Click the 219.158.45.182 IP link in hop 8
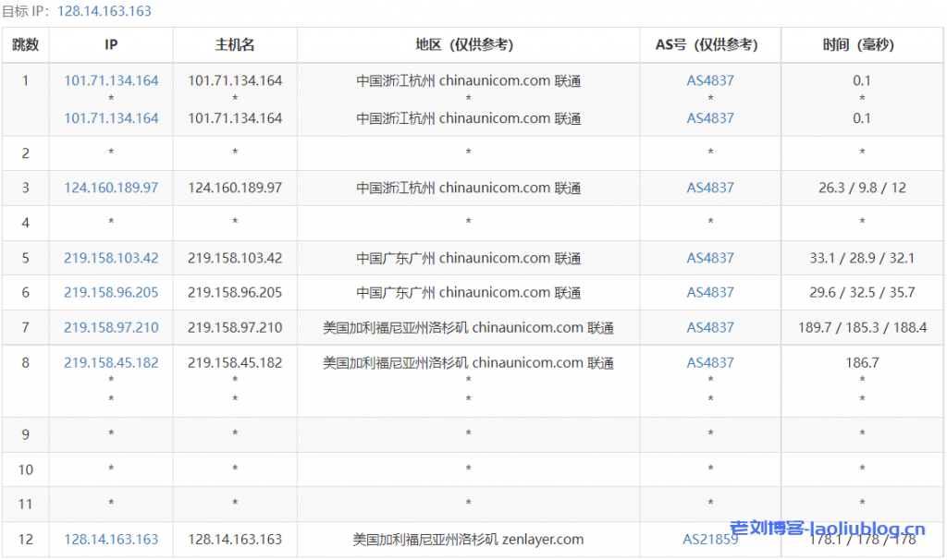The width and height of the screenshot is (947, 560). [111, 362]
